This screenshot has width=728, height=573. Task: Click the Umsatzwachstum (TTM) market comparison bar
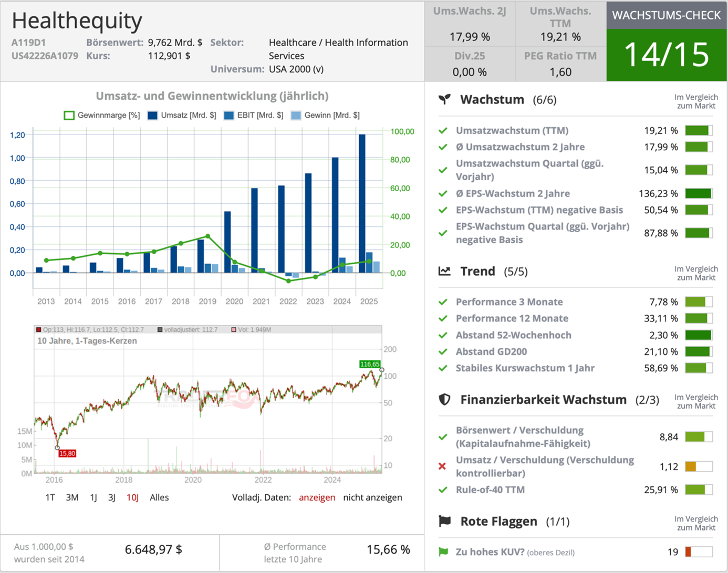point(699,131)
